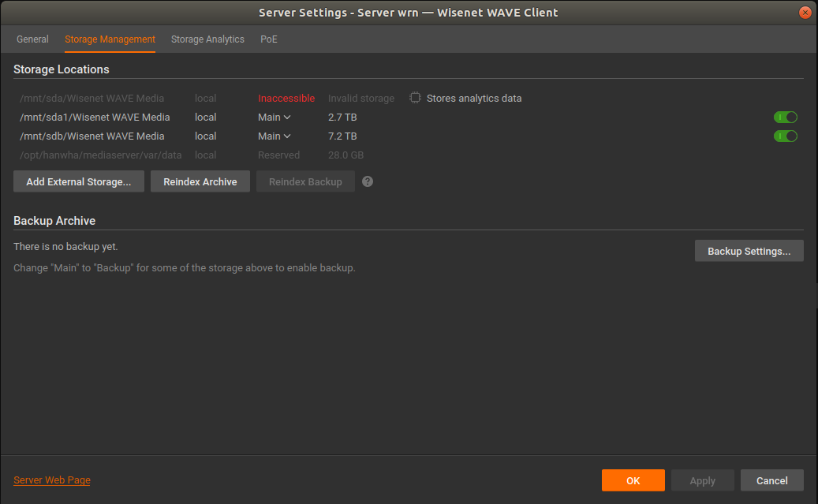Click the red Inaccessible status text
The width and height of the screenshot is (818, 504).
coord(286,98)
